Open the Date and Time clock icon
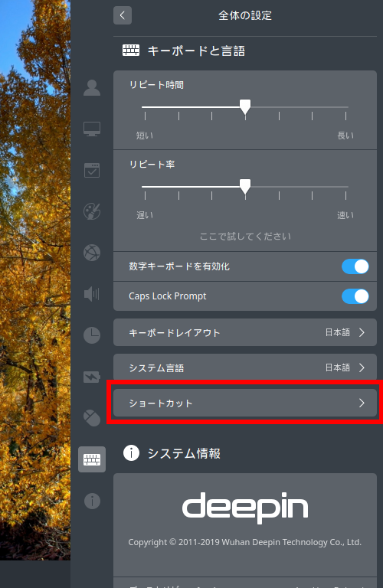Screen dimensions: 383x588 [x=92, y=335]
